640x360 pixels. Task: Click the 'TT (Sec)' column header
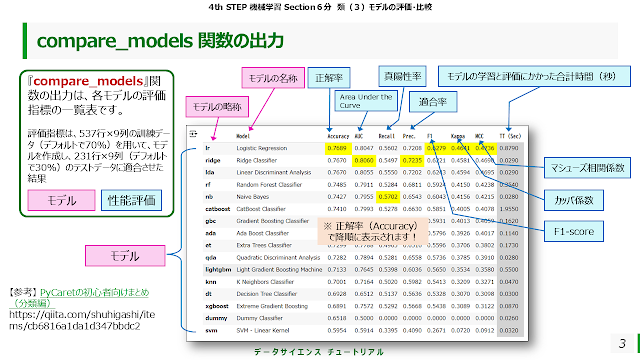click(x=510, y=136)
